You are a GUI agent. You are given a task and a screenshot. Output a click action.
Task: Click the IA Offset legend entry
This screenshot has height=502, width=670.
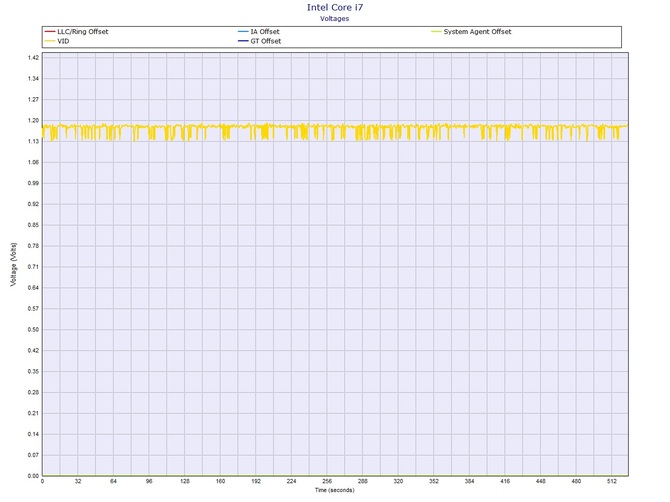[x=259, y=32]
